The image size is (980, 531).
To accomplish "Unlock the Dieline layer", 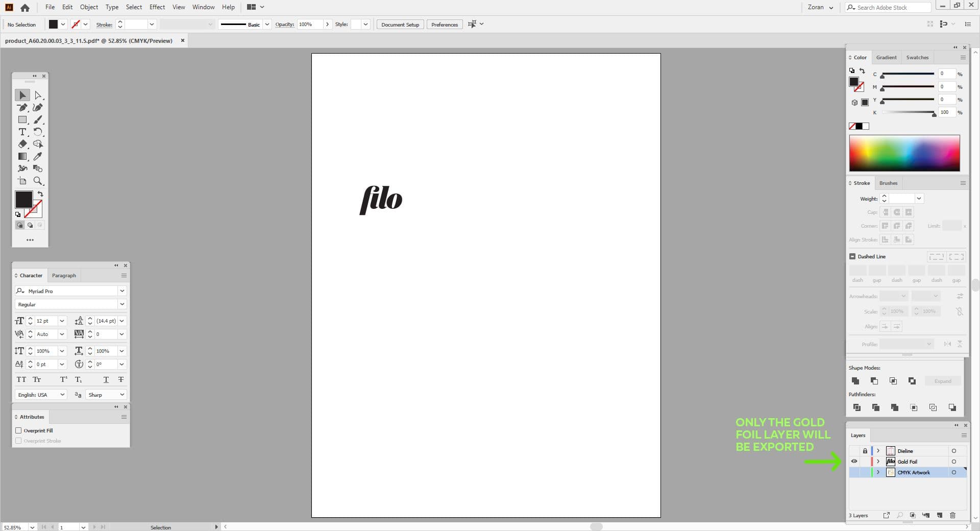I will click(865, 451).
